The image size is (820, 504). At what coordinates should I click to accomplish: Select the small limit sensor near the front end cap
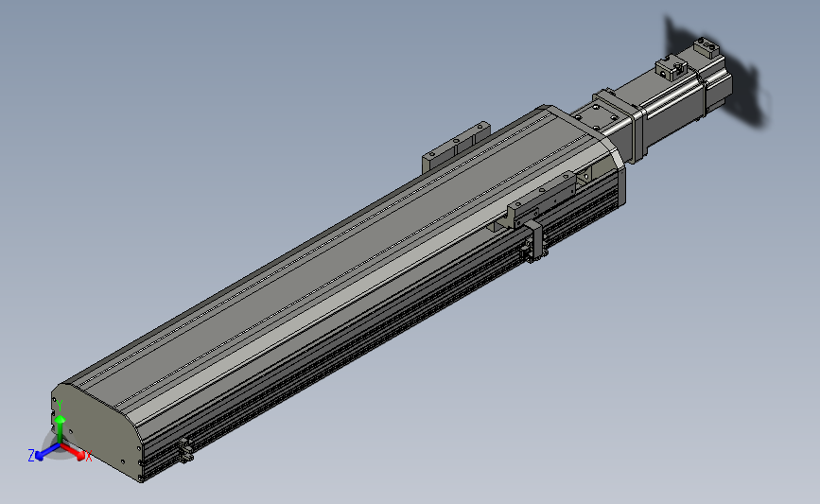coord(186,451)
